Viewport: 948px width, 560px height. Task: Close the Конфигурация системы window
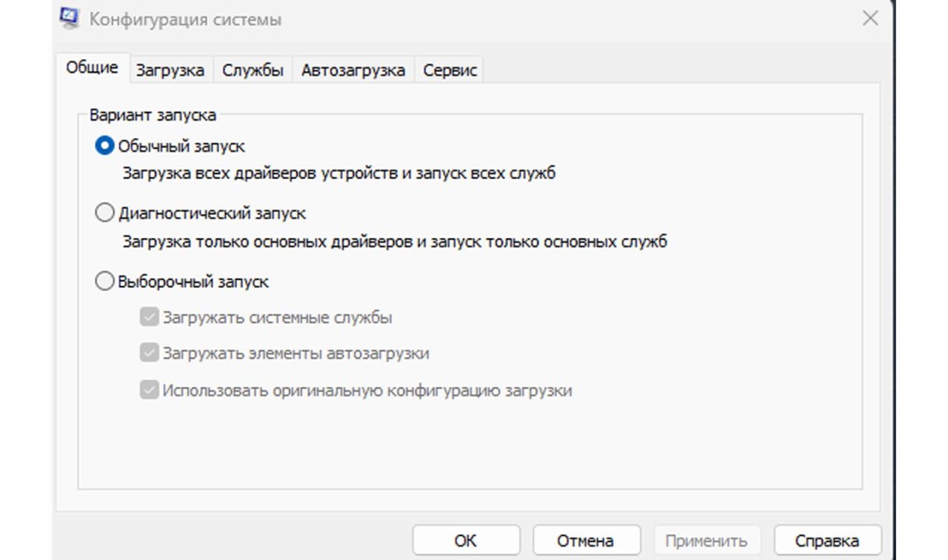[870, 19]
